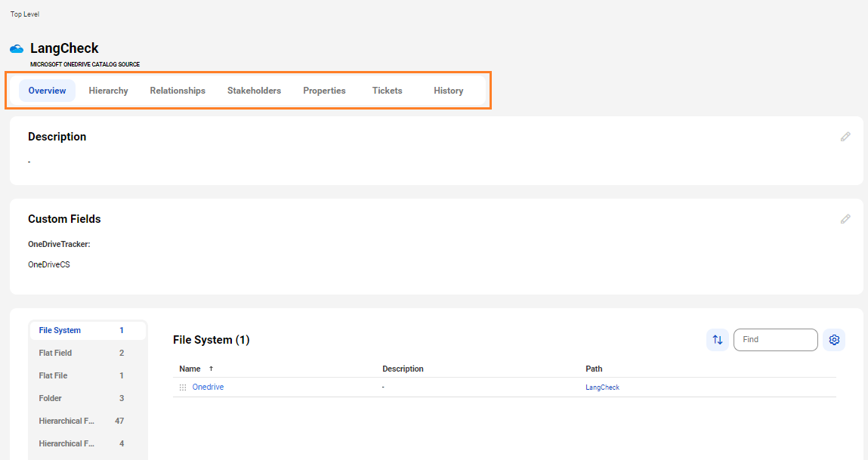The image size is (868, 460).
Task: Select Flat File in the asset type list
Action: tap(88, 376)
